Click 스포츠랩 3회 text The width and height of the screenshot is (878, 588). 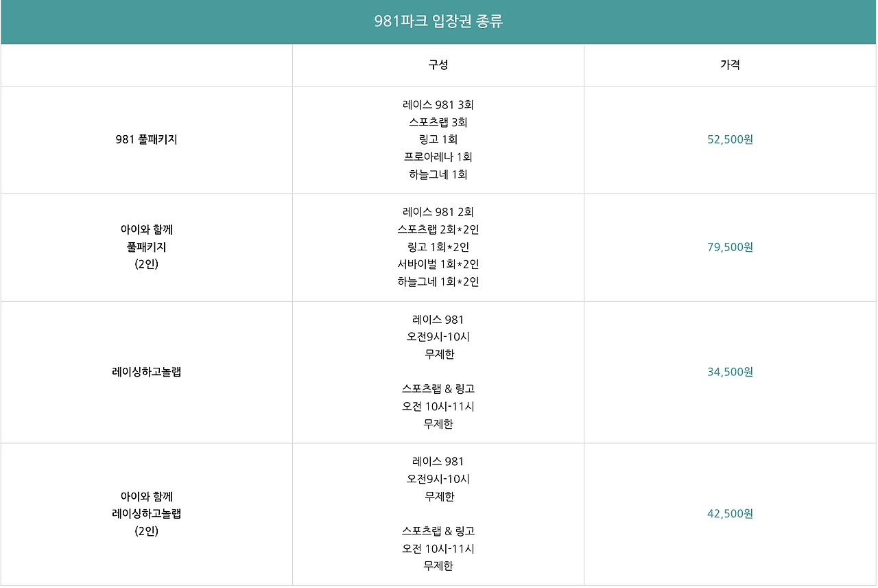pyautogui.click(x=438, y=122)
